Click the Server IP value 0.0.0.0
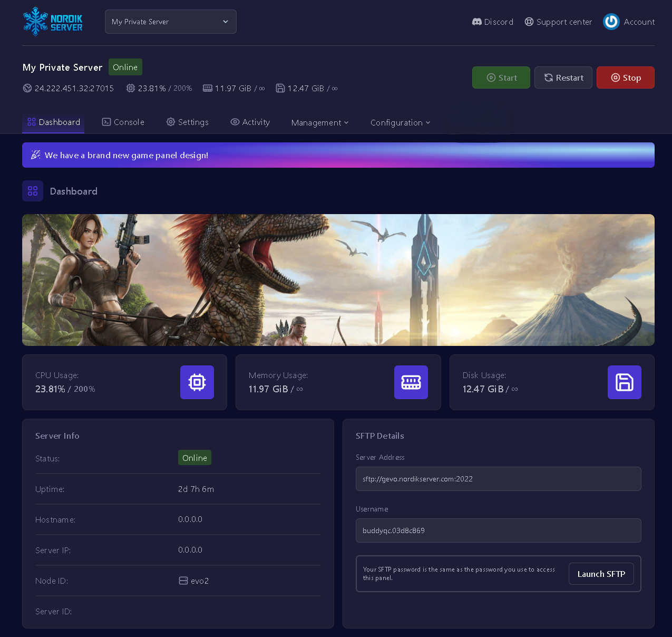The height and width of the screenshot is (637, 672). tap(190, 550)
